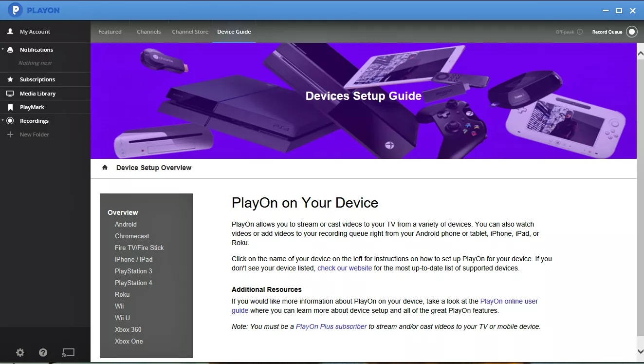Image resolution: width=644 pixels, height=364 pixels.
Task: Switch to the Channel Store tab
Action: (x=190, y=32)
